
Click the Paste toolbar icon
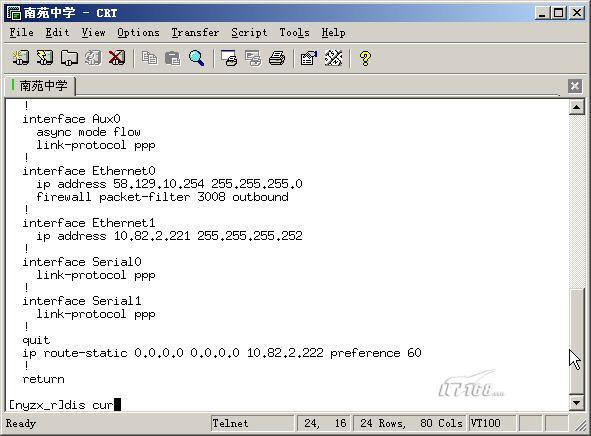[x=173, y=58]
